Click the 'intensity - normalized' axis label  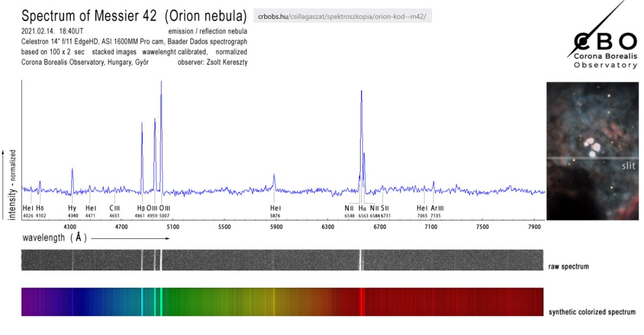tap(12, 185)
